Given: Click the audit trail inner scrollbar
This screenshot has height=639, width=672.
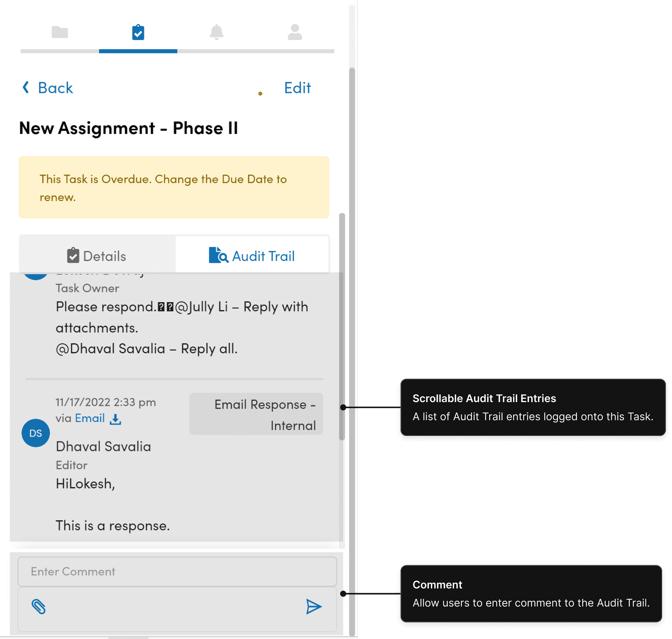Looking at the screenshot, I should (x=342, y=326).
